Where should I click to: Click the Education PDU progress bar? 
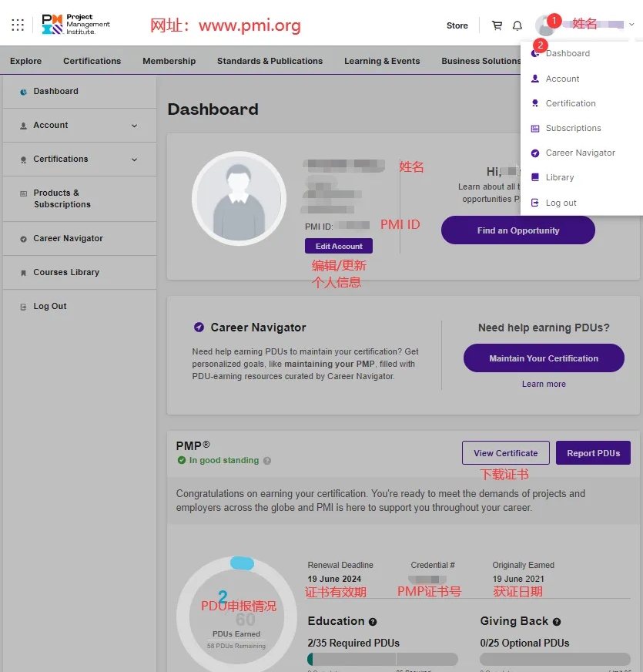(383, 659)
